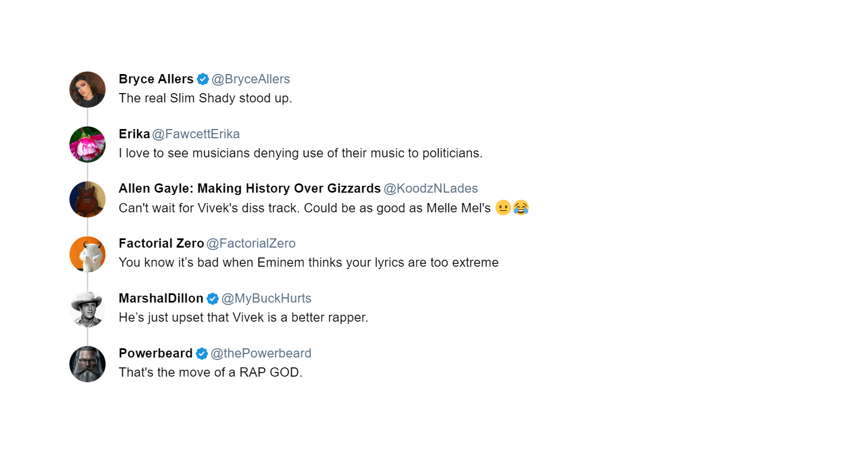Click the laughing-crying emoji

pyautogui.click(x=521, y=208)
